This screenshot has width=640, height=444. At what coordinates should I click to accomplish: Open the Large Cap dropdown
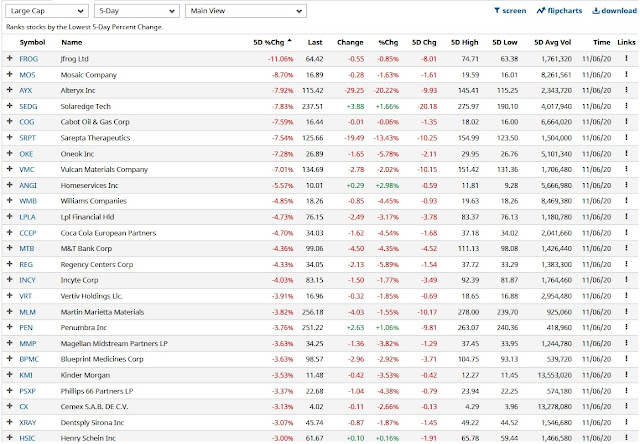tap(47, 11)
